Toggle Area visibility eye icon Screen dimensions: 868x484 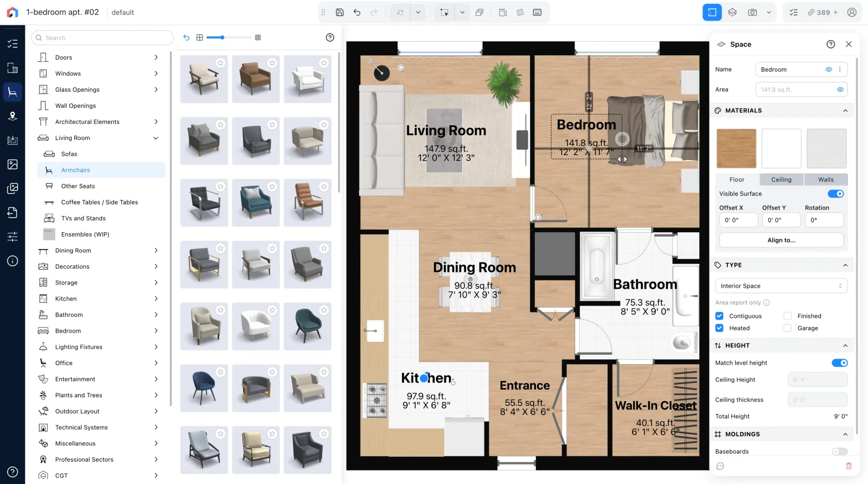pos(840,90)
